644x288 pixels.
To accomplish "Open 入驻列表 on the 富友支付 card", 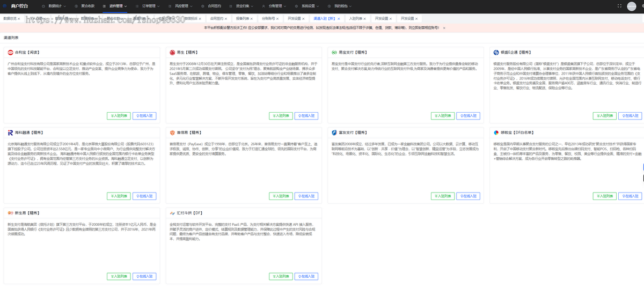I will click(443, 196).
